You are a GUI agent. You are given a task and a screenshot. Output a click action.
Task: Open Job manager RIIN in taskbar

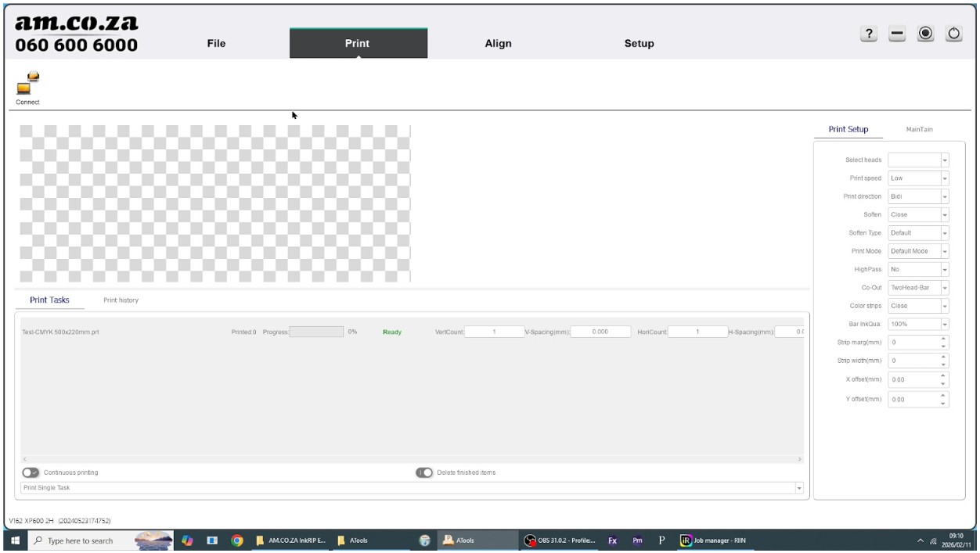pyautogui.click(x=716, y=540)
